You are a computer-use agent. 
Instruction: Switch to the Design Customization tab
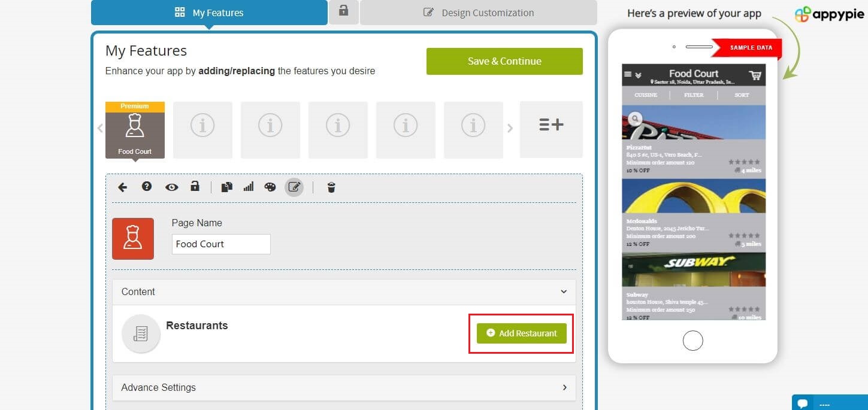[478, 13]
